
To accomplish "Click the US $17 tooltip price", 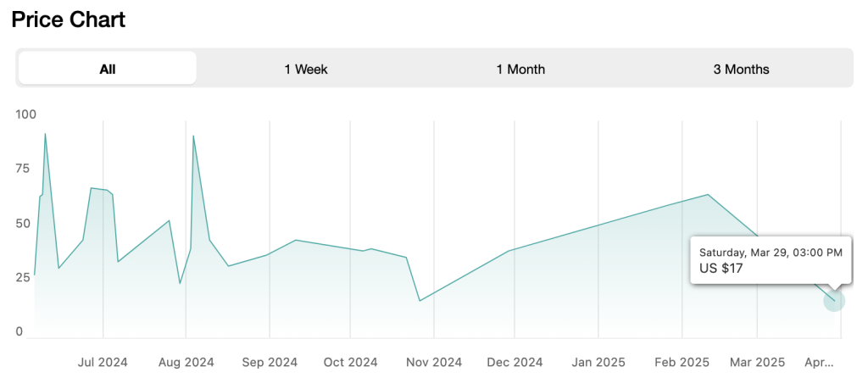I will pos(721,269).
